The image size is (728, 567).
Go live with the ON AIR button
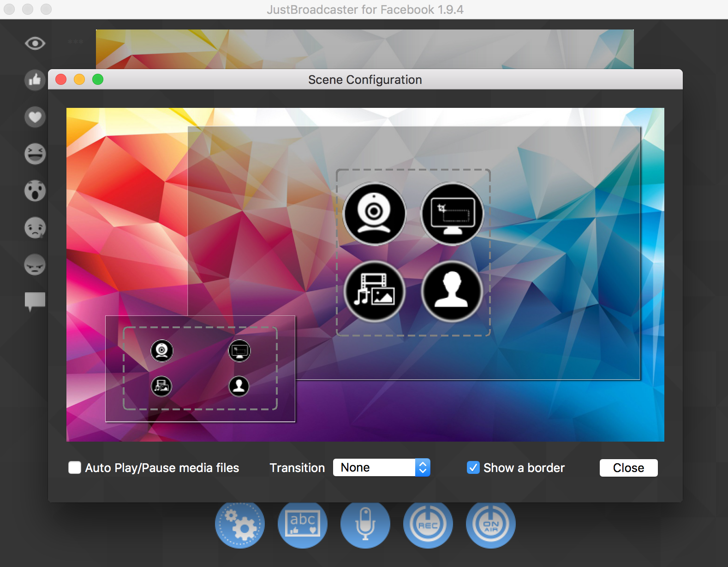tap(491, 524)
